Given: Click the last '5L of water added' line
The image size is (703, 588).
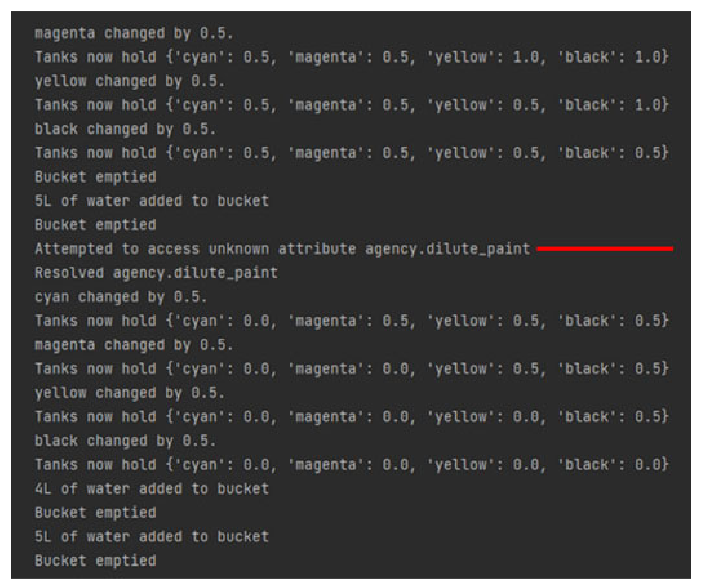Looking at the screenshot, I should 152,537.
